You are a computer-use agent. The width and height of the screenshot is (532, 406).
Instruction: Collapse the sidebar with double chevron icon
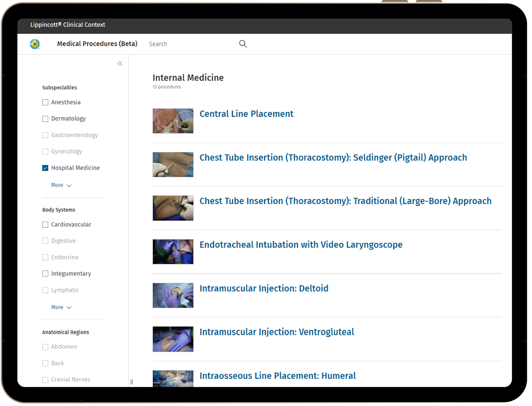120,64
